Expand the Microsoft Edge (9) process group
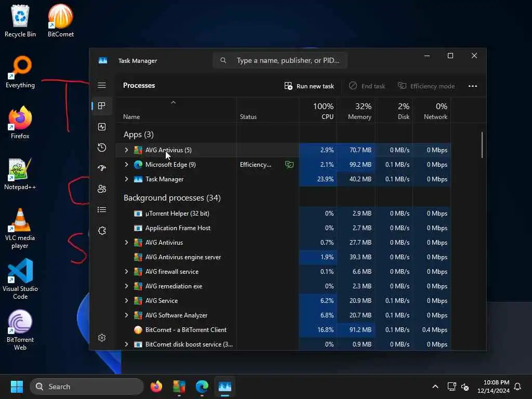 tap(126, 165)
